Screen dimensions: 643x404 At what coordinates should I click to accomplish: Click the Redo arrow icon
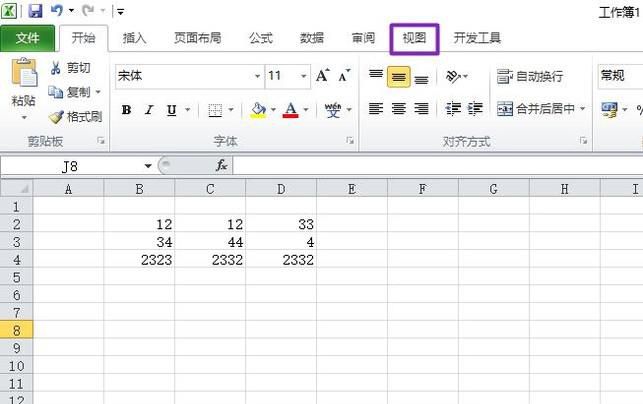(x=88, y=10)
